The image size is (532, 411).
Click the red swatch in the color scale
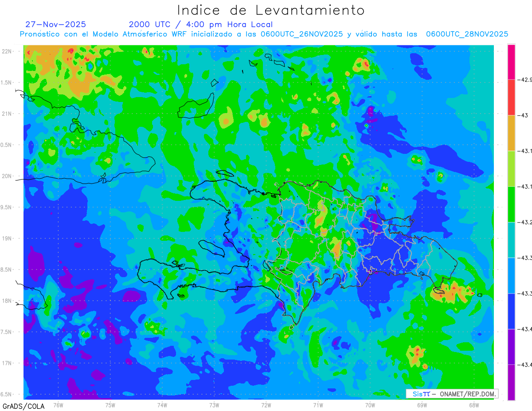pyautogui.click(x=511, y=98)
